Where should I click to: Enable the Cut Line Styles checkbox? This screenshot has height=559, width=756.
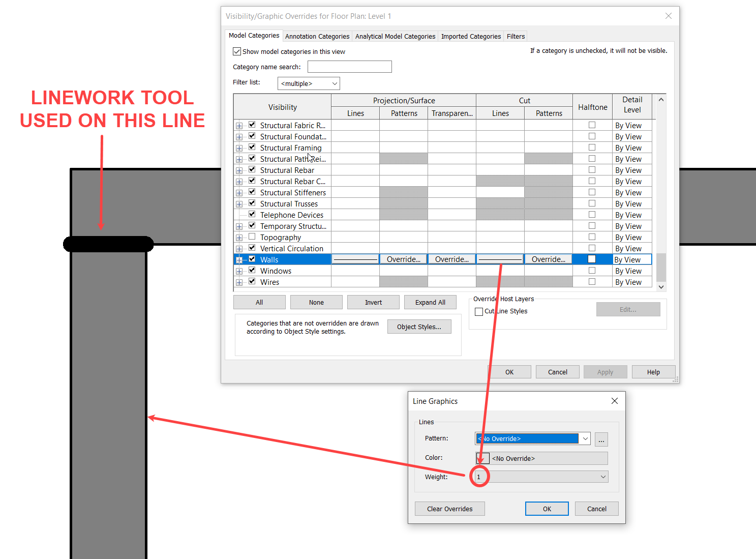click(x=478, y=311)
